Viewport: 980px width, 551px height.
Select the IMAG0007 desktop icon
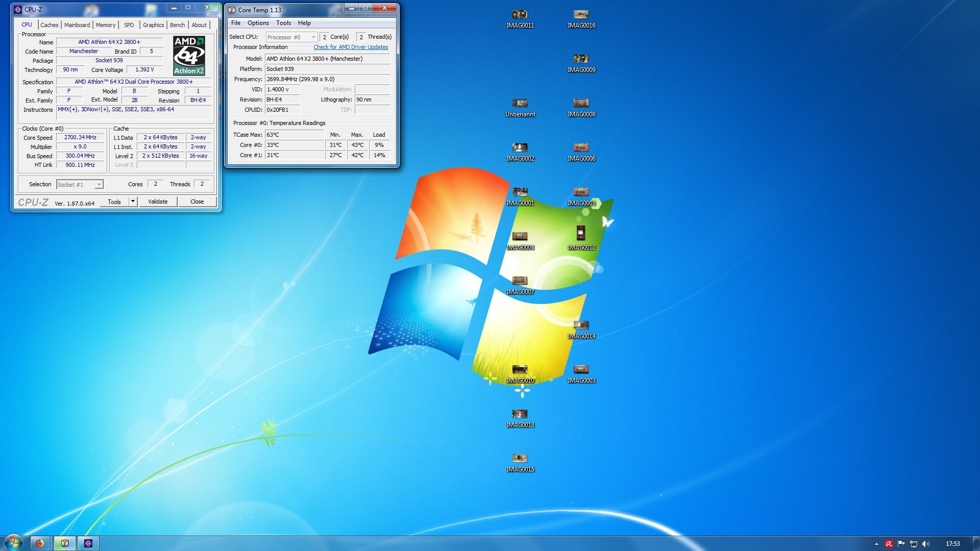pos(520,285)
